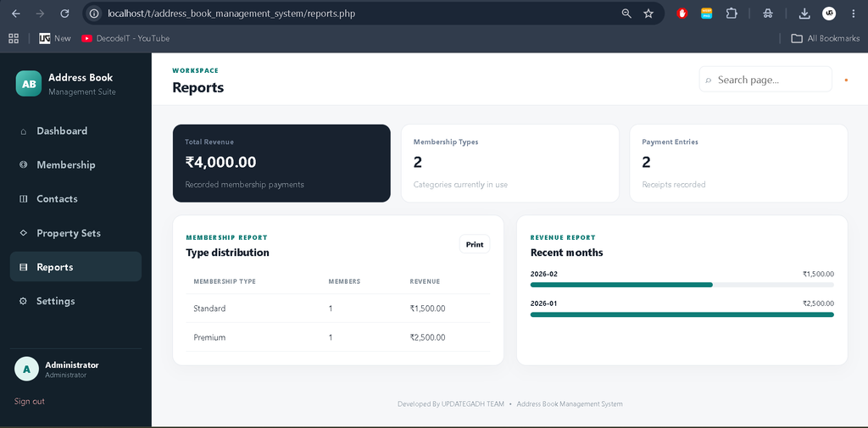Print the membership type distribution report
868x428 pixels.
475,244
